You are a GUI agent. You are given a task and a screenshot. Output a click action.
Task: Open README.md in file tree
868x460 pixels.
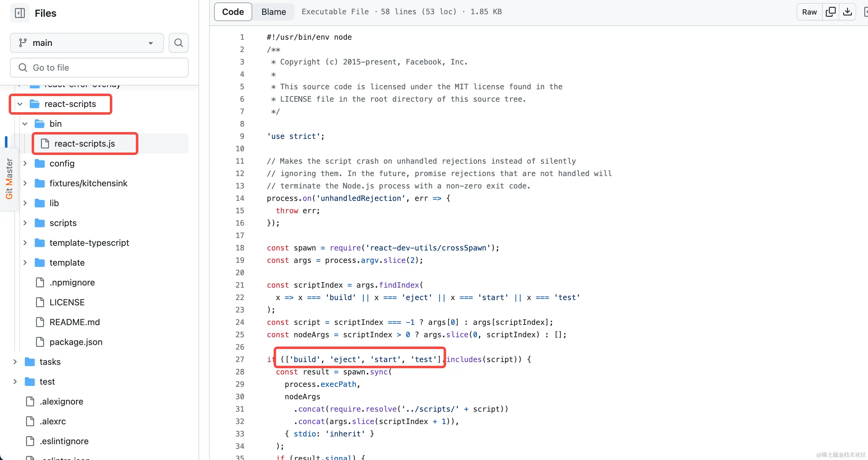click(74, 322)
